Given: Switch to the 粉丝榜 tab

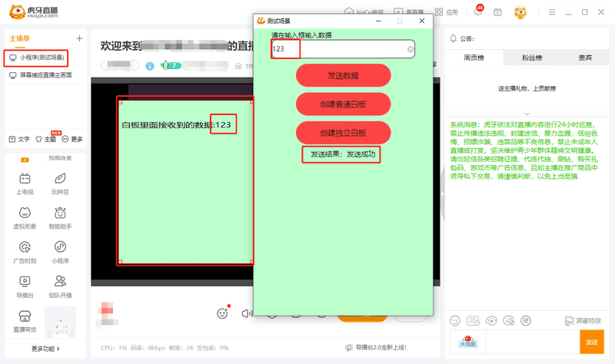Looking at the screenshot, I should pyautogui.click(x=532, y=58).
